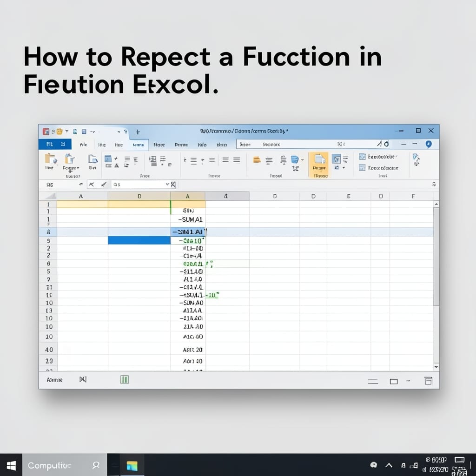Open the pinned blue-yellow app on taskbar

click(x=132, y=465)
